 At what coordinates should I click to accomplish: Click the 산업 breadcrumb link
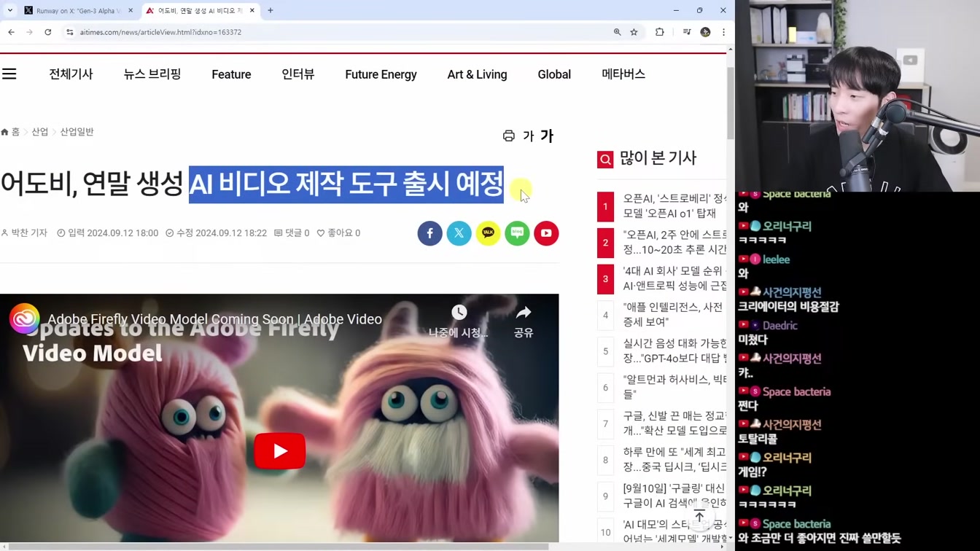click(x=39, y=132)
